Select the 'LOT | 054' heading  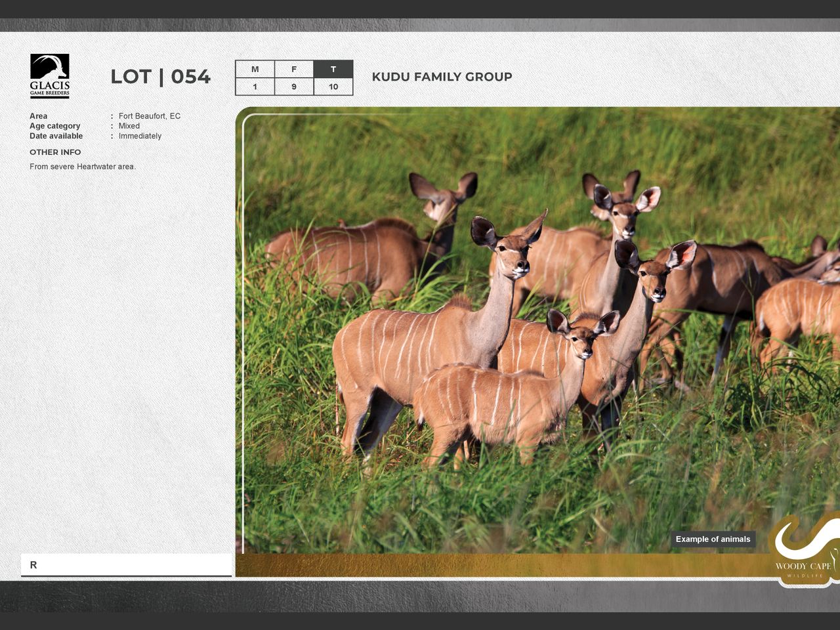click(x=160, y=77)
